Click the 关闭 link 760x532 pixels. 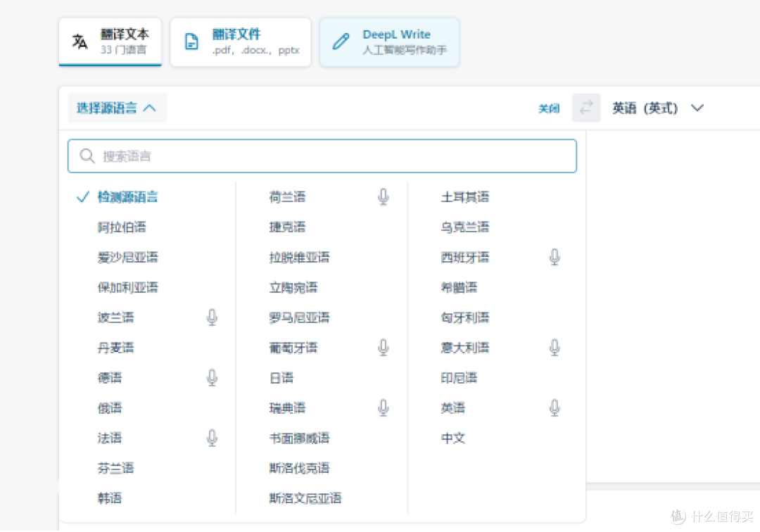point(549,108)
